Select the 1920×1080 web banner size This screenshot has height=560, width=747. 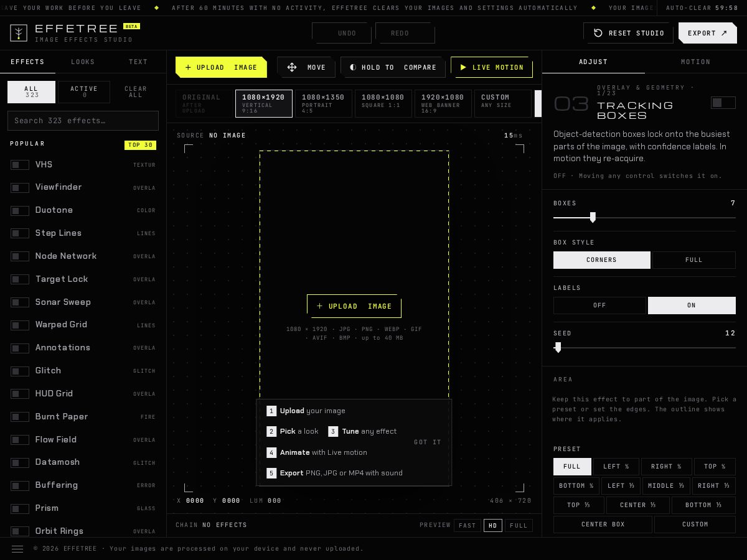[443, 103]
